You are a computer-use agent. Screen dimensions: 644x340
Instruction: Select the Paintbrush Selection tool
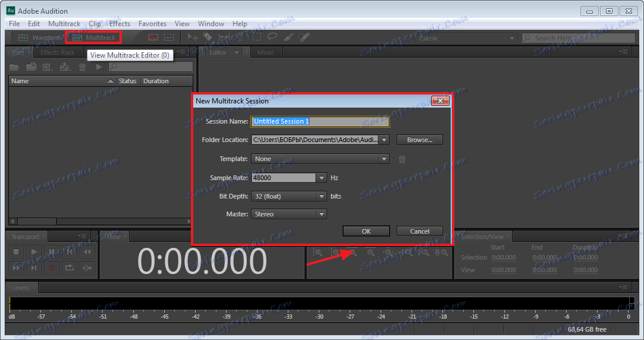pyautogui.click(x=288, y=37)
